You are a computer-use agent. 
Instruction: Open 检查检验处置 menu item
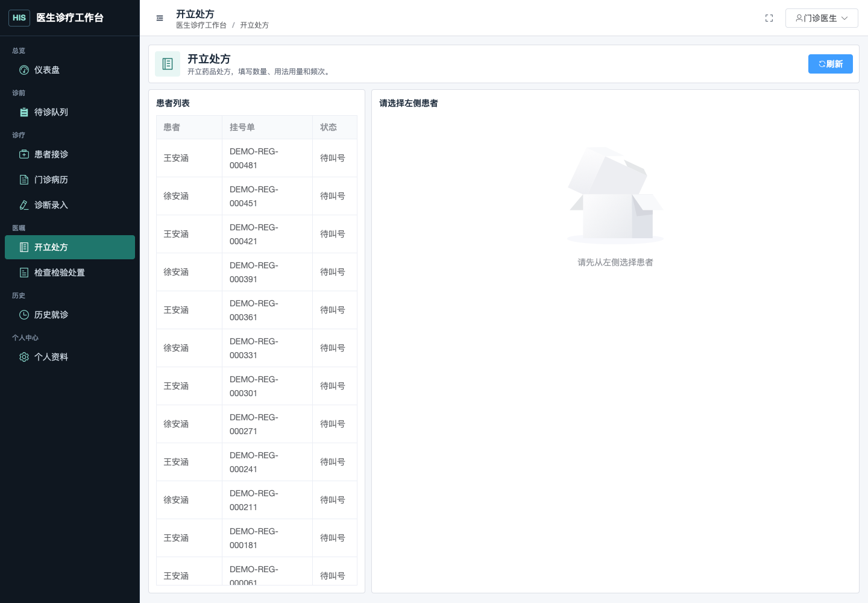(70, 273)
